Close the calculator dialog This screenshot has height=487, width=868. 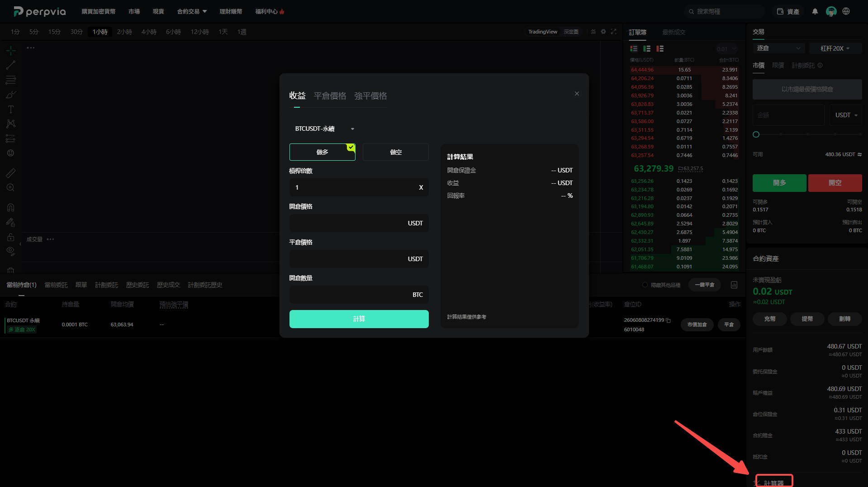click(x=577, y=94)
